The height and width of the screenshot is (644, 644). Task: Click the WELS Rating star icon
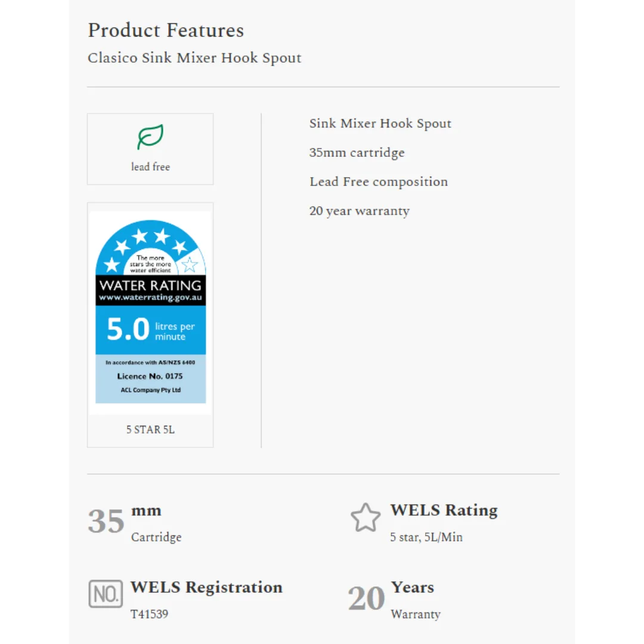tap(365, 518)
